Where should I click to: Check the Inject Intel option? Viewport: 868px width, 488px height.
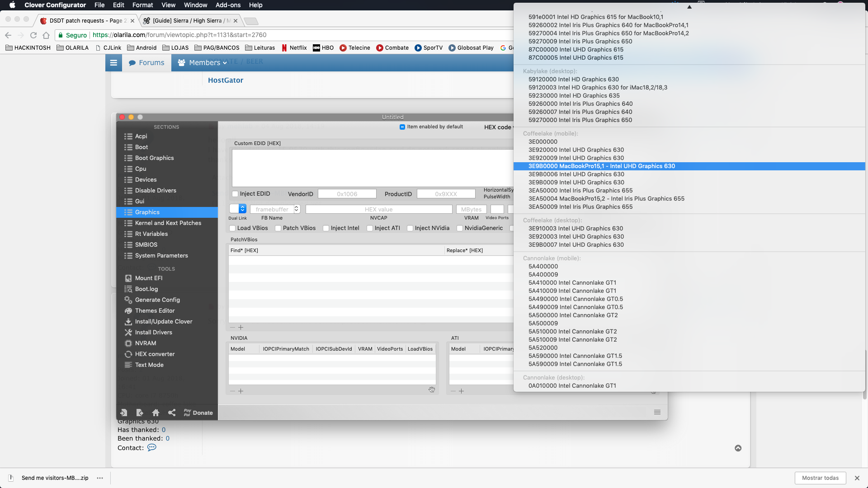click(325, 228)
